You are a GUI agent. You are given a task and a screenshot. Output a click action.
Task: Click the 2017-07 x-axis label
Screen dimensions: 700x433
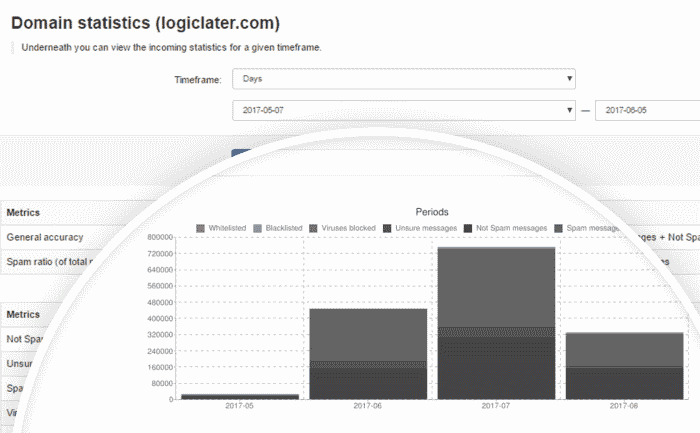[x=496, y=406]
